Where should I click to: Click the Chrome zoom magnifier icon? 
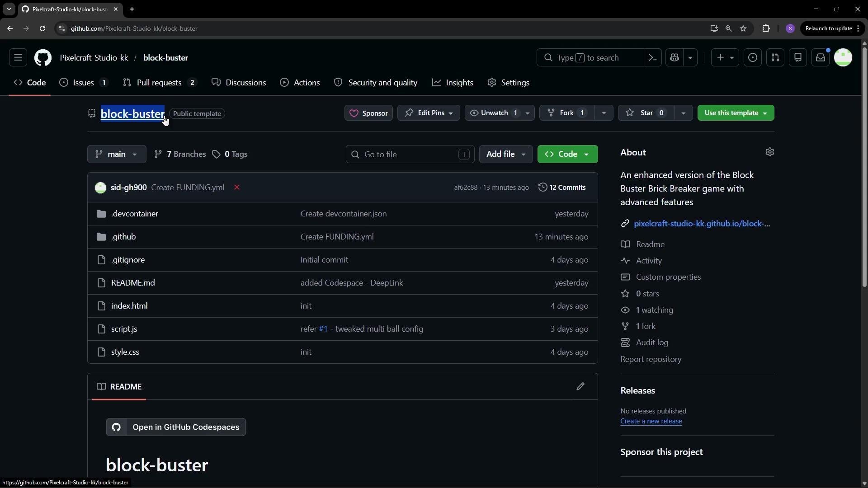point(728,28)
